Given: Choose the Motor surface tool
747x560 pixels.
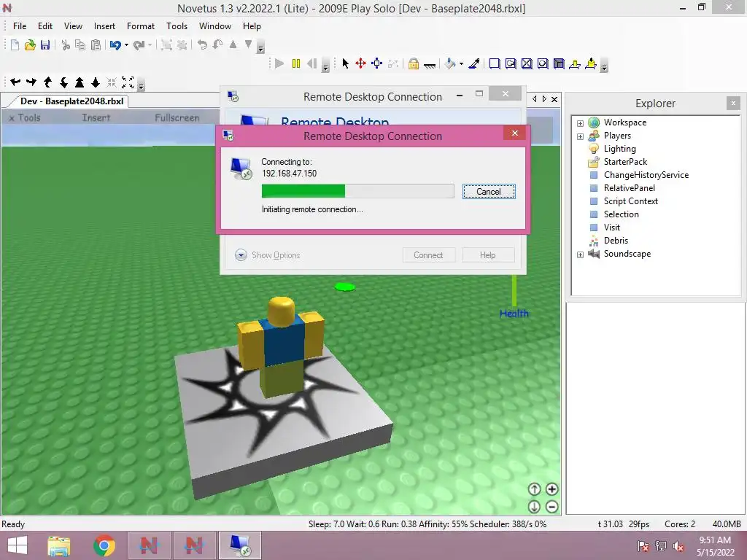Looking at the screenshot, I should tap(591, 64).
